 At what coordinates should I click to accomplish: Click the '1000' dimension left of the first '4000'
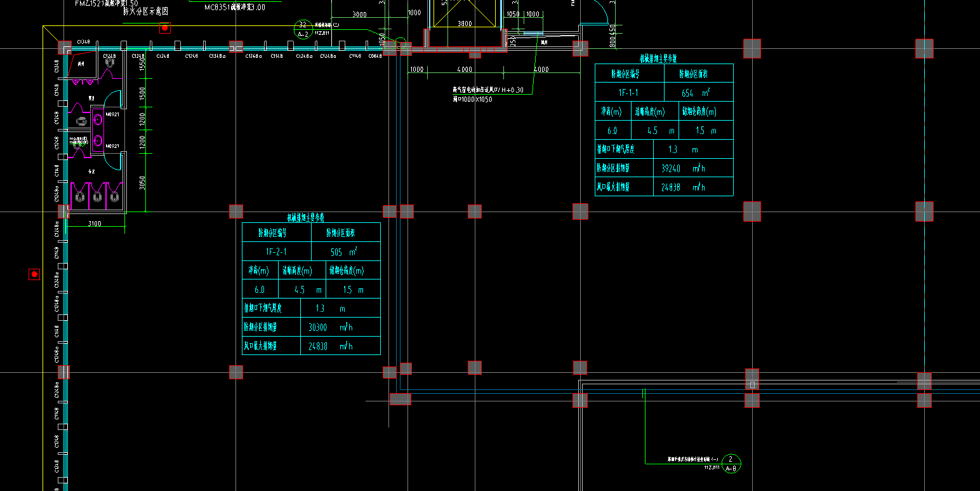(416, 69)
